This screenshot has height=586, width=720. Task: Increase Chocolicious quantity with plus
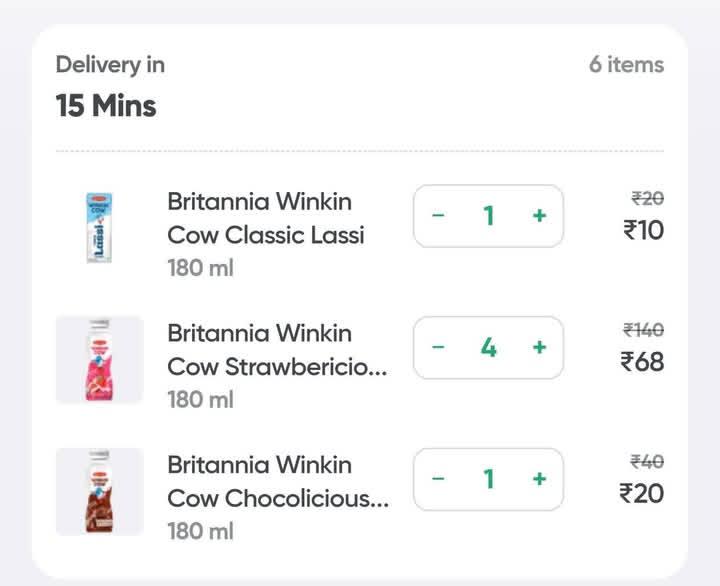pos(539,479)
